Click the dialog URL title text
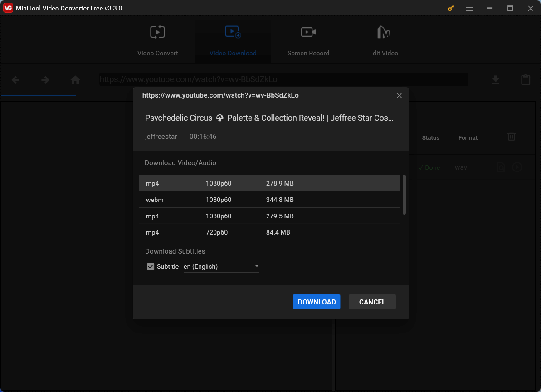 (x=220, y=95)
